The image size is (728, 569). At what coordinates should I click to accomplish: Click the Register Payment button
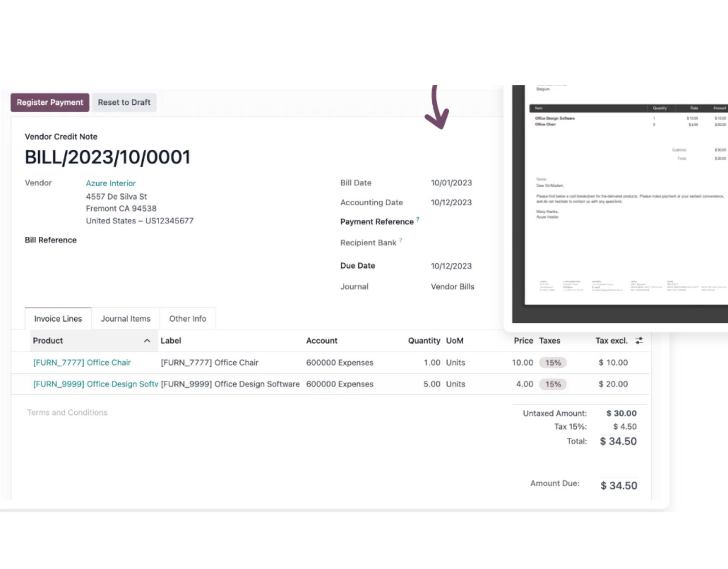50,102
